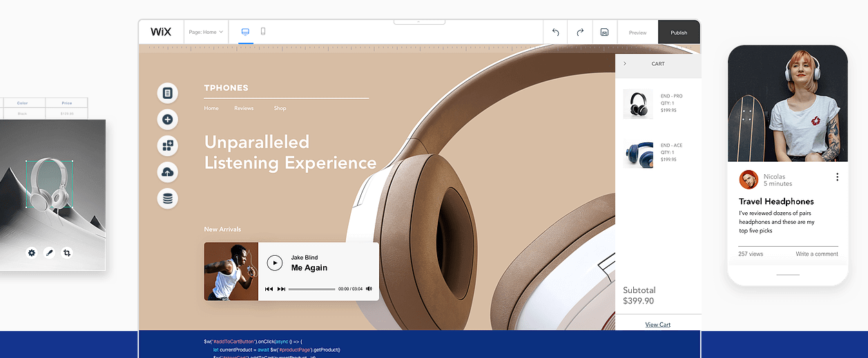Click the Redo arrow icon
868x358 pixels.
point(580,32)
